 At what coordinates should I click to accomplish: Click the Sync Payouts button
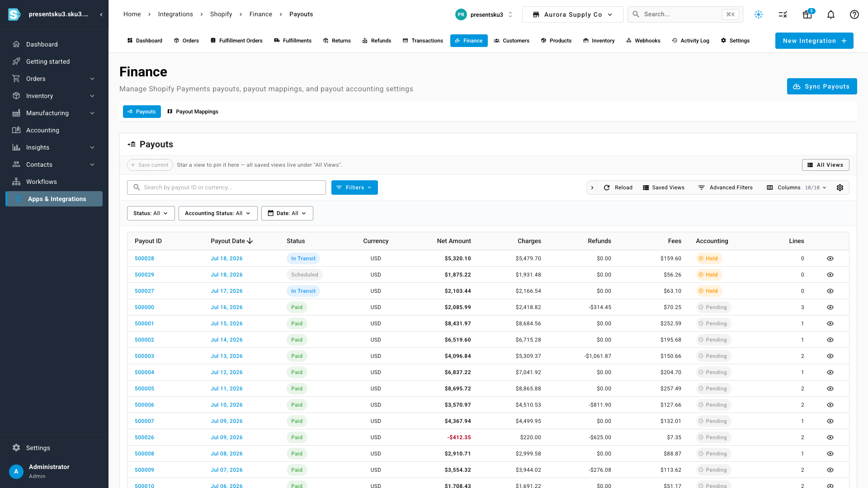click(x=822, y=86)
